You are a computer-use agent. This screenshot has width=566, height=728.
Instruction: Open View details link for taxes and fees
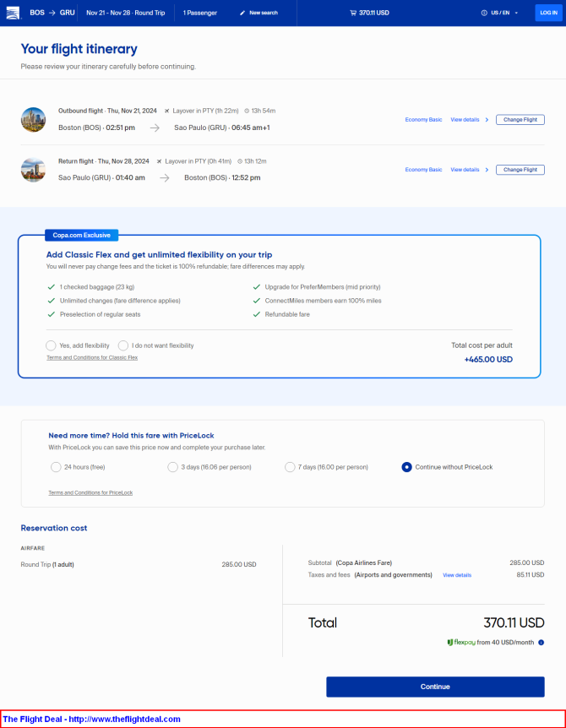[x=457, y=575]
